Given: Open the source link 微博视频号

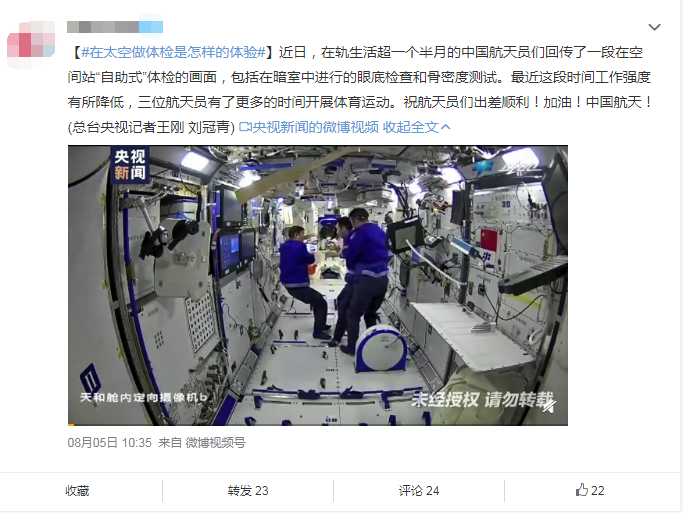Looking at the screenshot, I should point(216,443).
